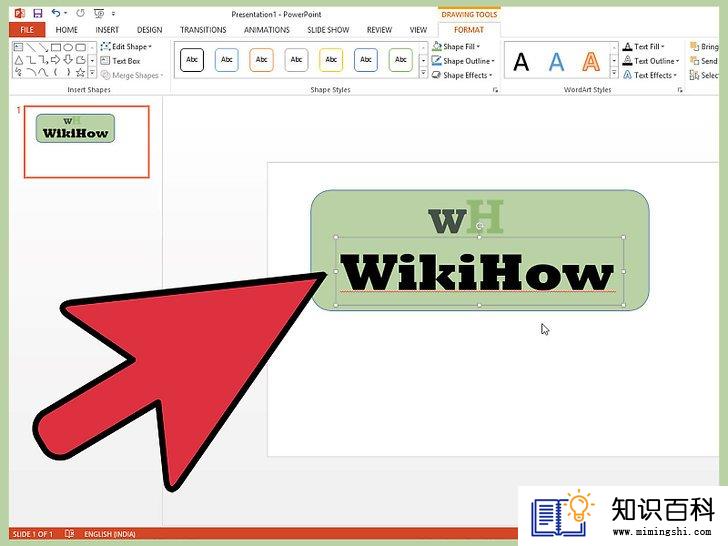Screen dimensions: 728x546
Task: Select slide 1 thumbnail in the panel
Action: point(87,142)
